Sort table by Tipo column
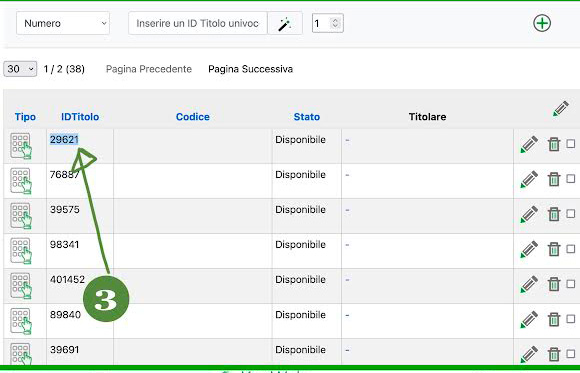The height and width of the screenshot is (373, 580). [25, 117]
